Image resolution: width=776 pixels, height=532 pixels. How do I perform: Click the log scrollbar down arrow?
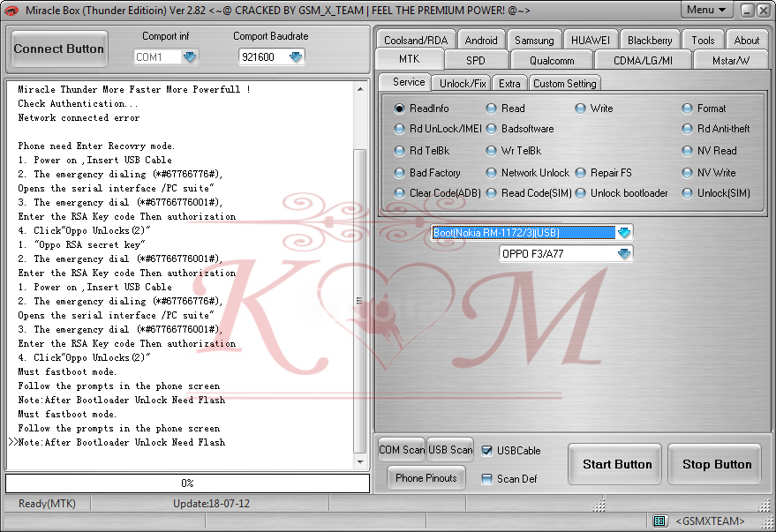pos(360,461)
